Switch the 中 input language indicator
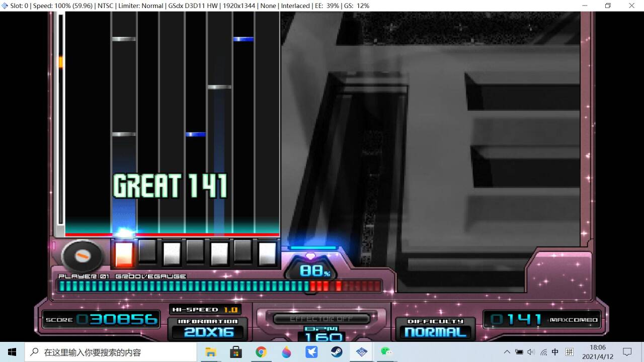Viewport: 644px width, 362px height. 555,352
